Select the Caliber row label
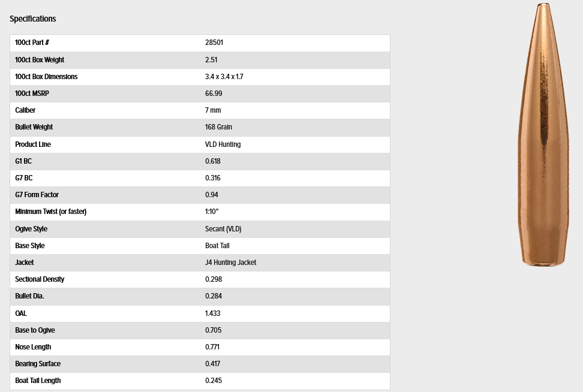 pyautogui.click(x=25, y=110)
